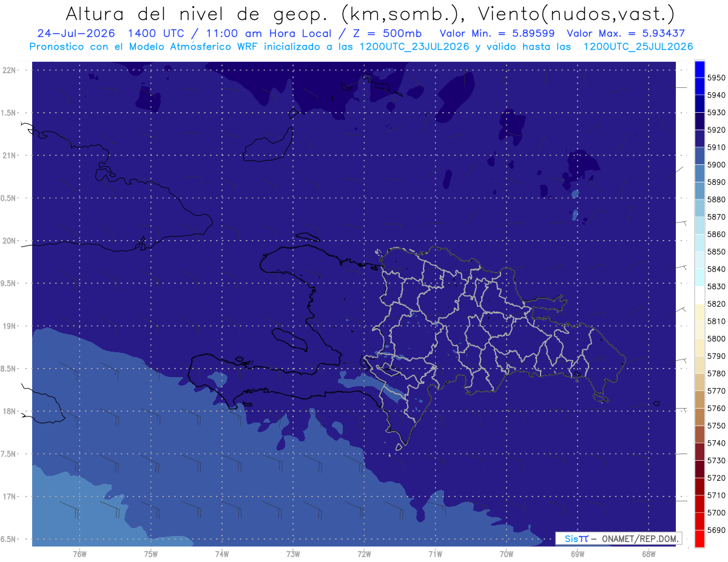This screenshot has height=562, width=728.
Task: Click the '75W' longitude label
Action: 150,554
